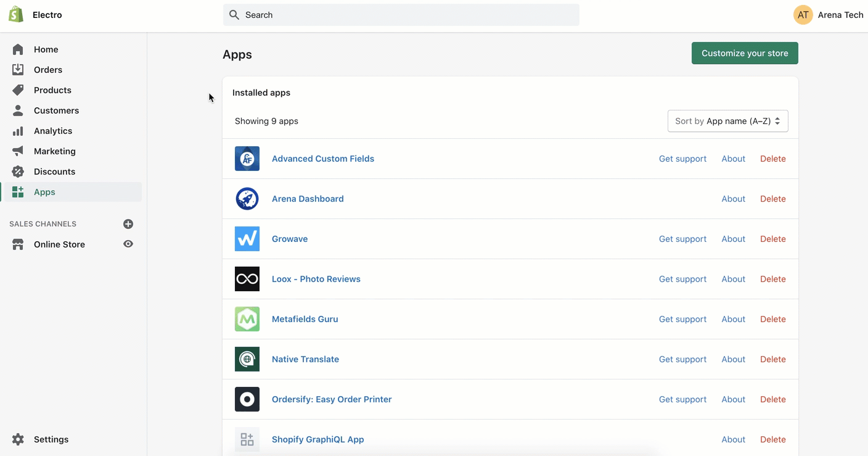Screen dimensions: 868x456
Task: Click the Shopify GraphiQL App icon
Action: pyautogui.click(x=247, y=439)
